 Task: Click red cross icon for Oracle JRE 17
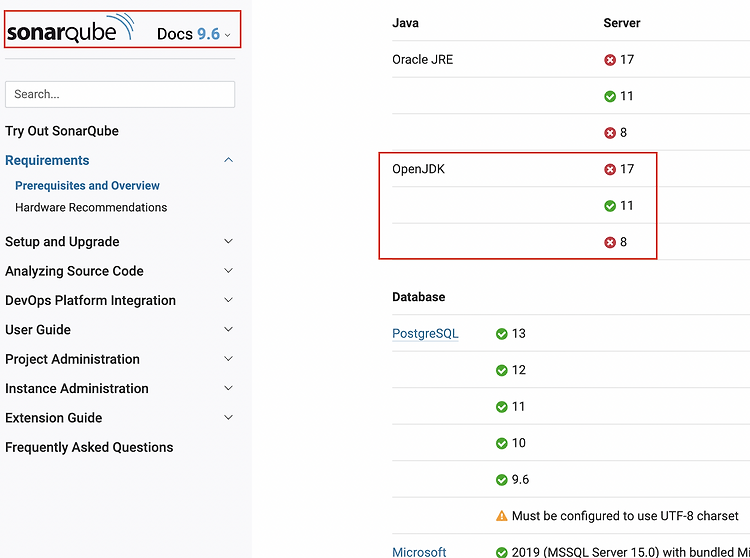(x=610, y=60)
